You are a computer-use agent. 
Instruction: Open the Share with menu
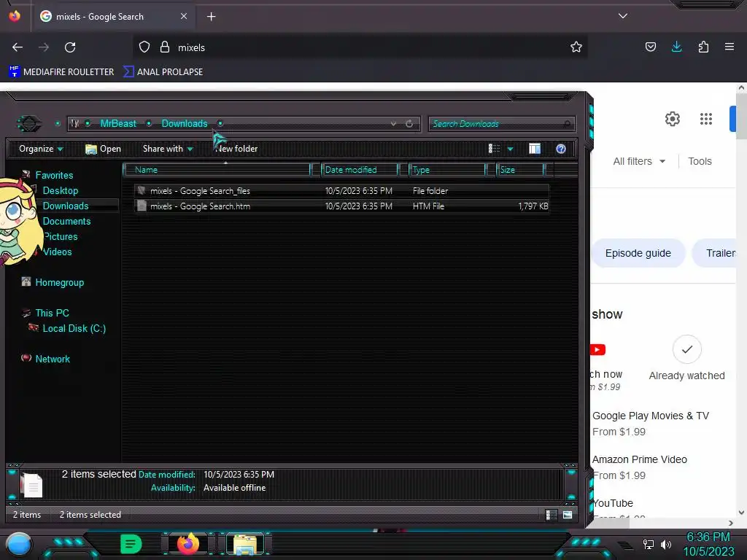[167, 149]
